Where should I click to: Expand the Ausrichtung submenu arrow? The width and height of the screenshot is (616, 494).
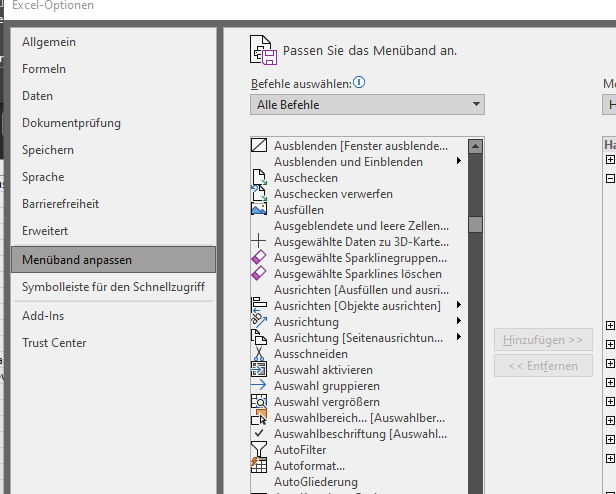[x=458, y=321]
